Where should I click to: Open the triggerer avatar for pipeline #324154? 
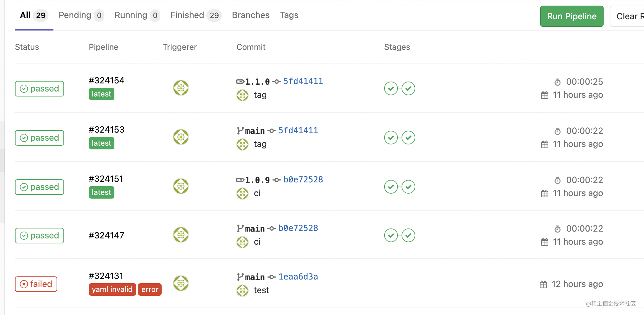pos(181,88)
